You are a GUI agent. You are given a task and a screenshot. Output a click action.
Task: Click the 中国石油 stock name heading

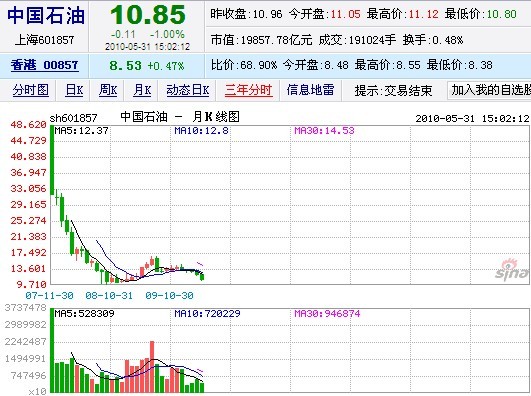[x=46, y=16]
